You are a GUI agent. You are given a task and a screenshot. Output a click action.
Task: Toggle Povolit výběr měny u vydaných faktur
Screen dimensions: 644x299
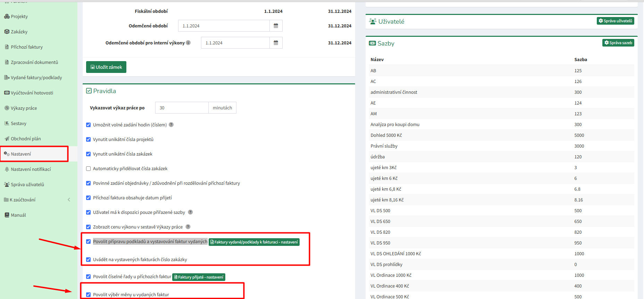(x=88, y=294)
